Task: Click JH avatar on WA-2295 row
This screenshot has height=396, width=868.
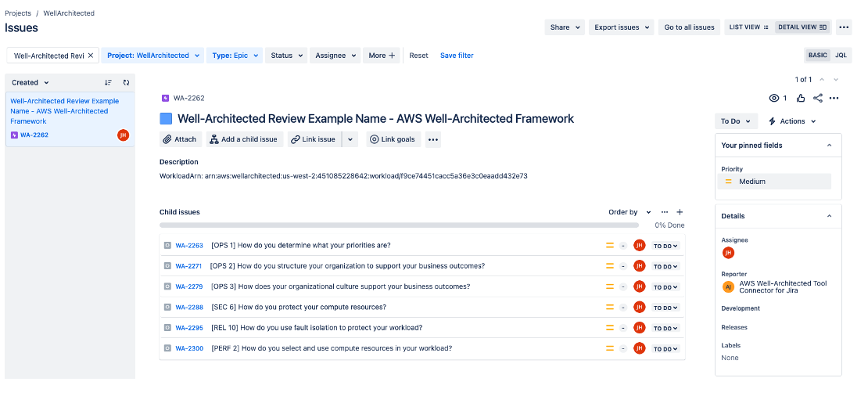Action: (640, 328)
